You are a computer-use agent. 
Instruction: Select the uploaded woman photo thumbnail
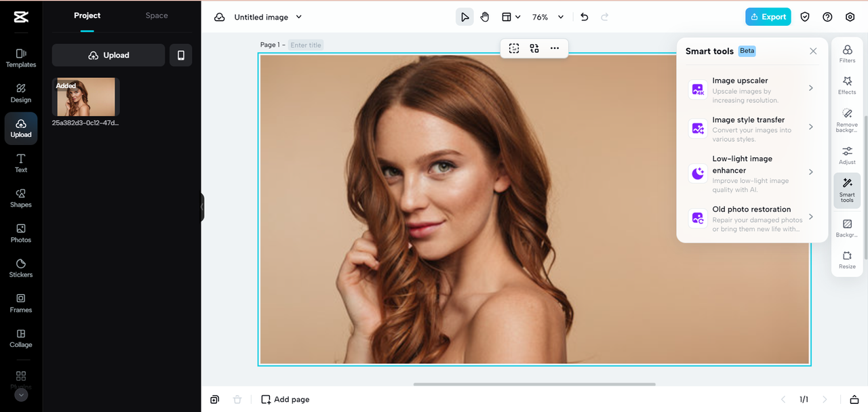(86, 97)
